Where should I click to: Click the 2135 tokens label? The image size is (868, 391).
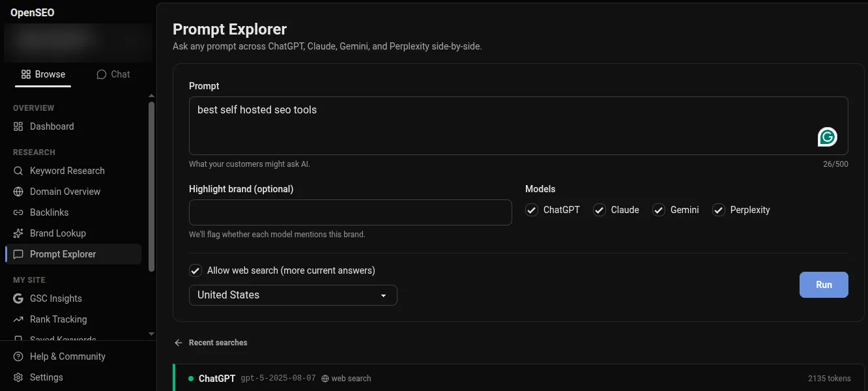(x=830, y=379)
